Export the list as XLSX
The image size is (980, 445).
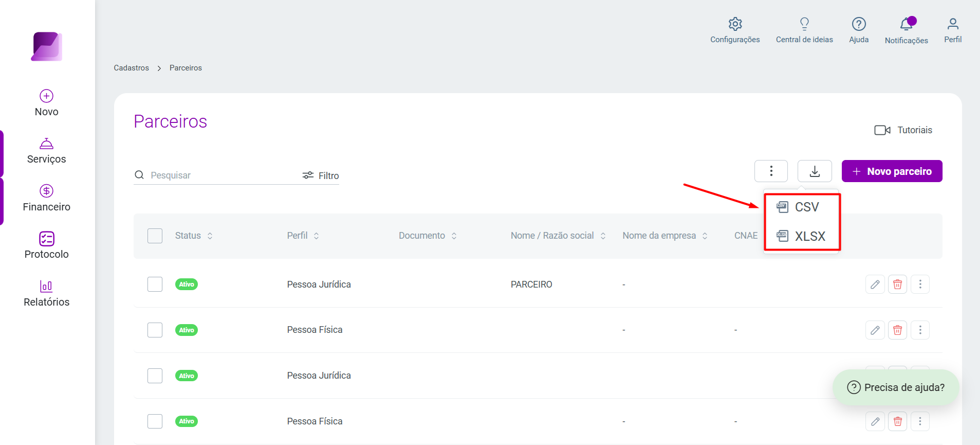pyautogui.click(x=802, y=236)
